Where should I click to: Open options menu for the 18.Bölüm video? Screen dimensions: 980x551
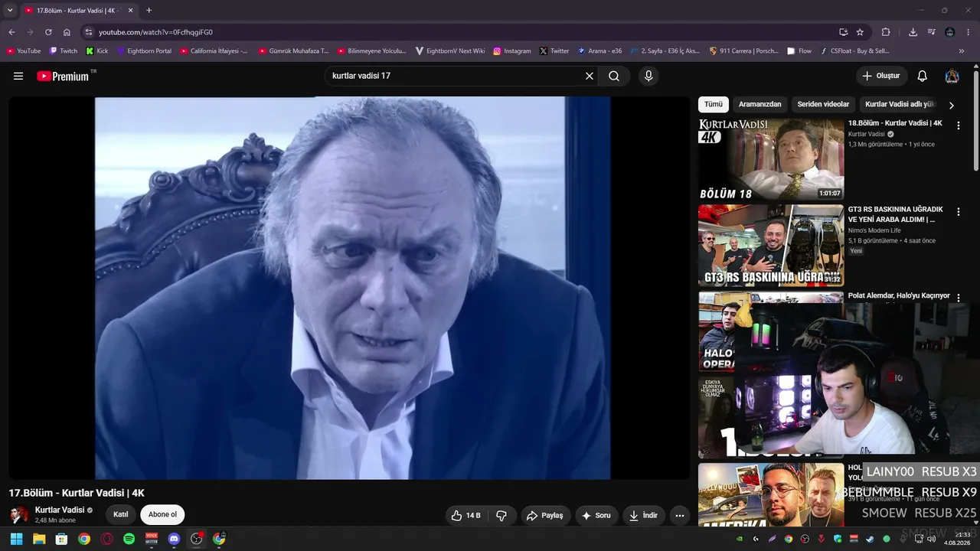958,126
